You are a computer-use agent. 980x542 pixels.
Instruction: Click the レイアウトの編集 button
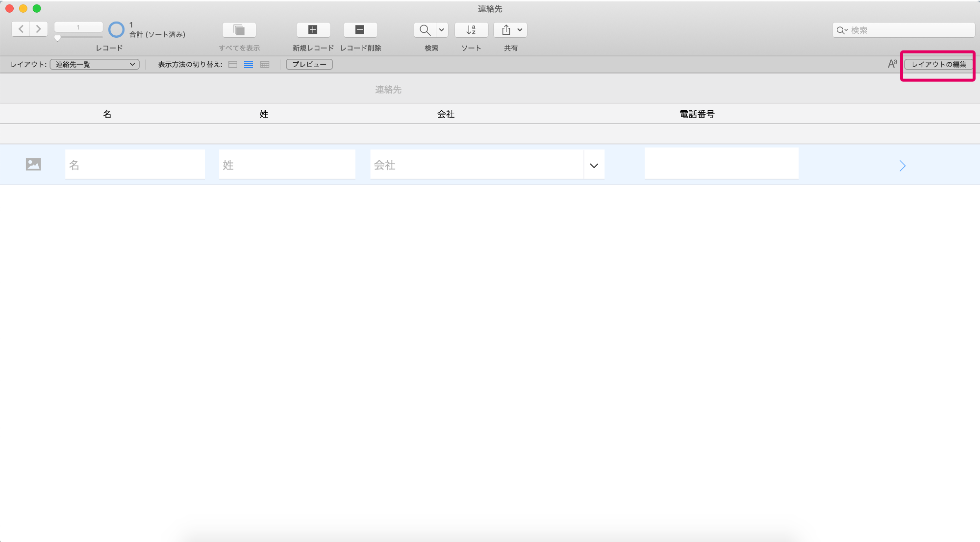pos(938,64)
